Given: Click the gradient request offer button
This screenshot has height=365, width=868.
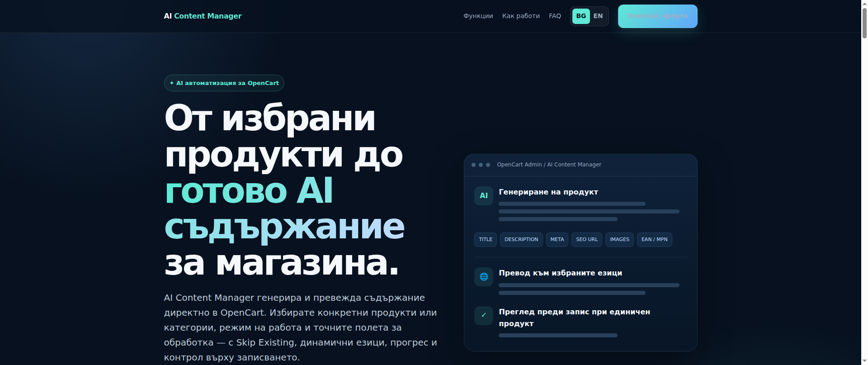Looking at the screenshot, I should 657,16.
